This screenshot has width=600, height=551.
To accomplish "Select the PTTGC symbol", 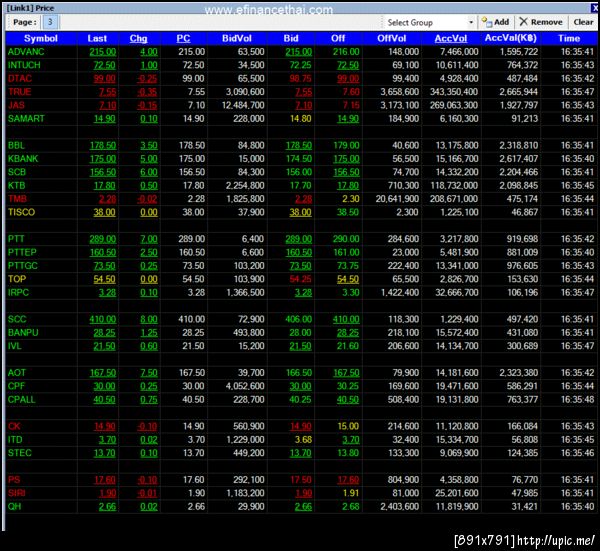I will [23, 266].
